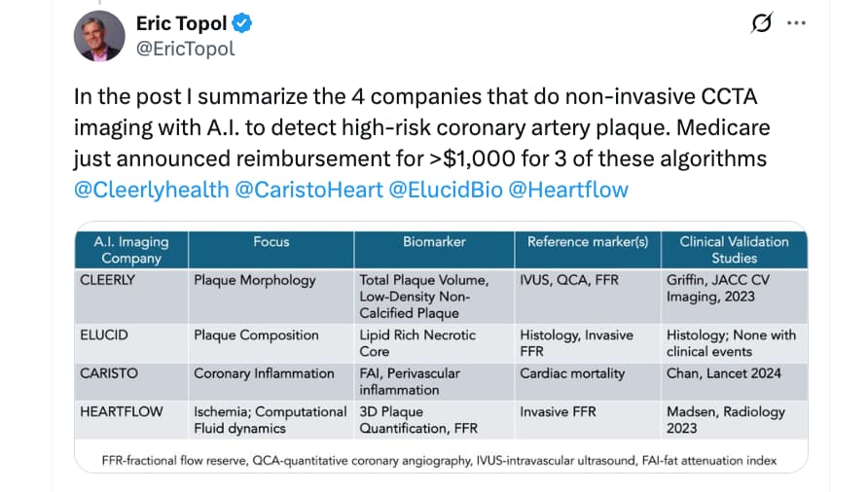
Task: Open the three-dot more options menu
Action: point(796,24)
